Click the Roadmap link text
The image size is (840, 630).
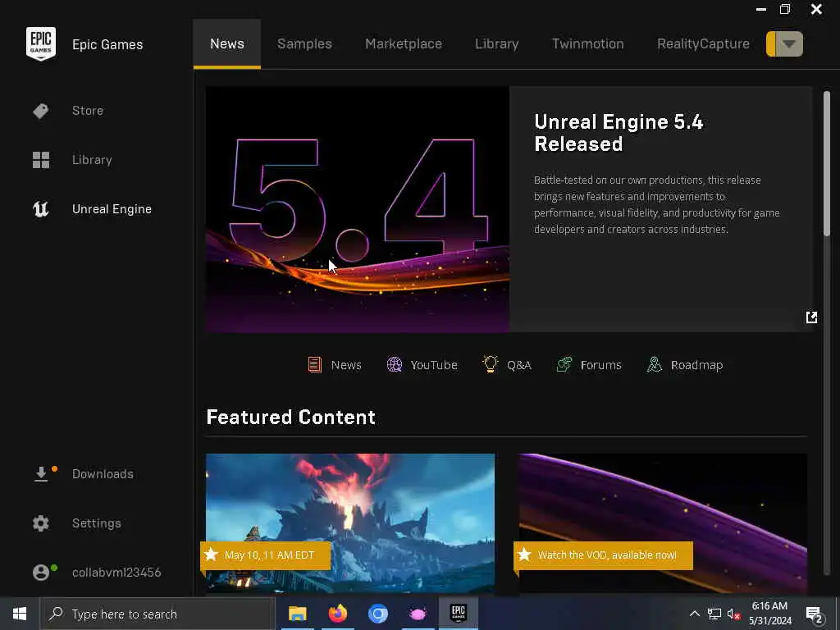point(697,365)
